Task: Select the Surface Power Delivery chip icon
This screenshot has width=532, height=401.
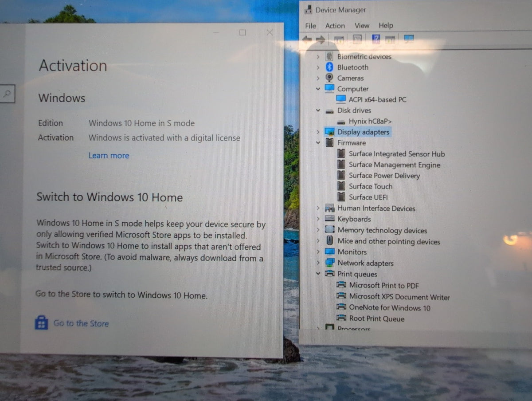Action: coord(341,175)
